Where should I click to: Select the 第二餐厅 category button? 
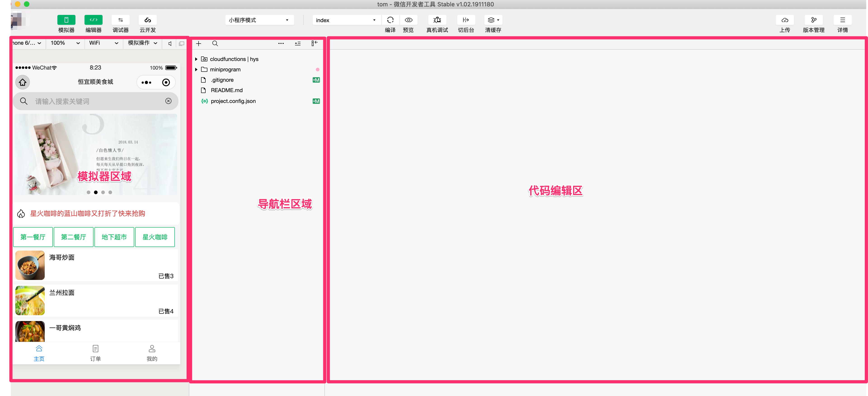pyautogui.click(x=73, y=237)
